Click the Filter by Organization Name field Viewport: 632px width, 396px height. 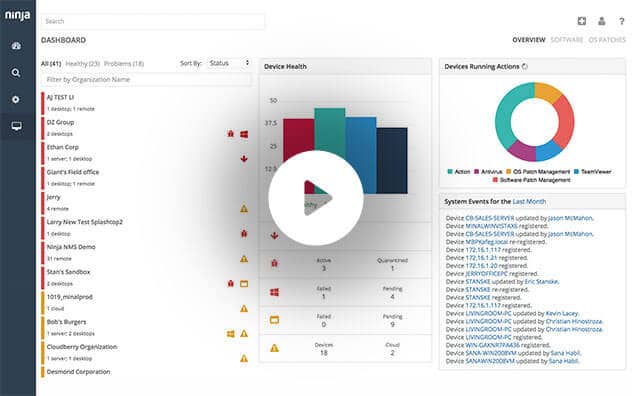coord(146,80)
